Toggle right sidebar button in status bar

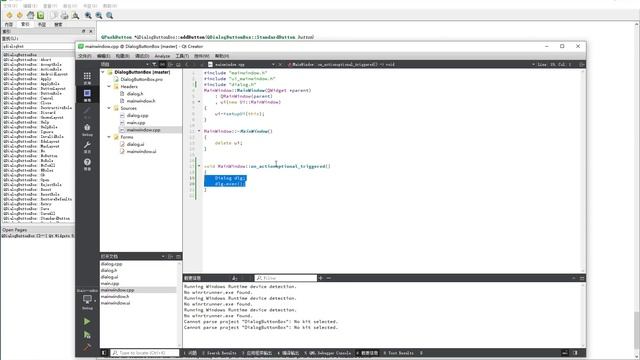pyautogui.click(x=575, y=353)
